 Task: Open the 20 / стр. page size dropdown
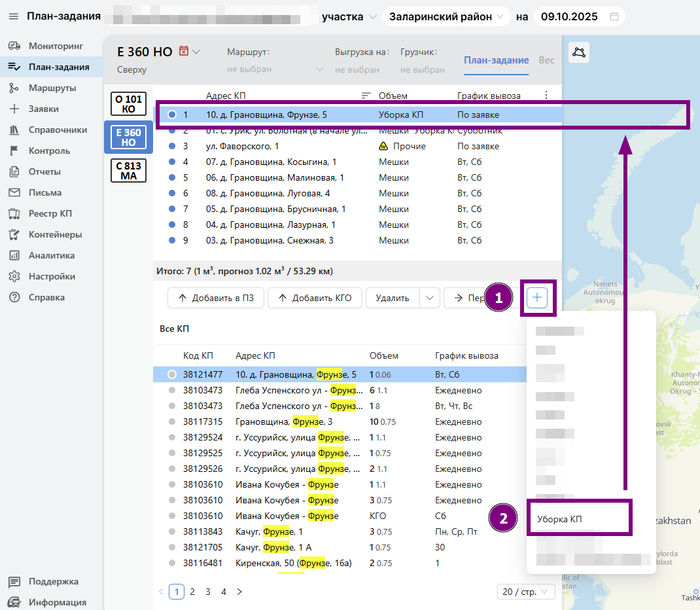pyautogui.click(x=526, y=592)
